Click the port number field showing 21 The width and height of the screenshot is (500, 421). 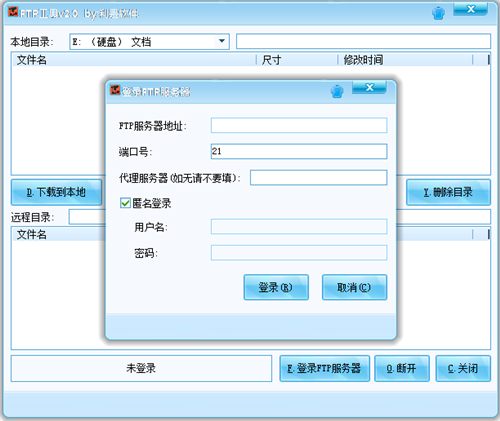[299, 151]
